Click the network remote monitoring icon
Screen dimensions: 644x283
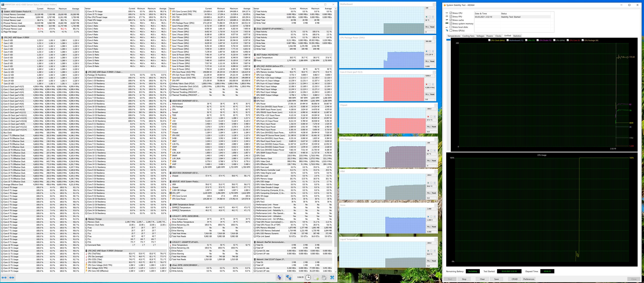click(289, 277)
